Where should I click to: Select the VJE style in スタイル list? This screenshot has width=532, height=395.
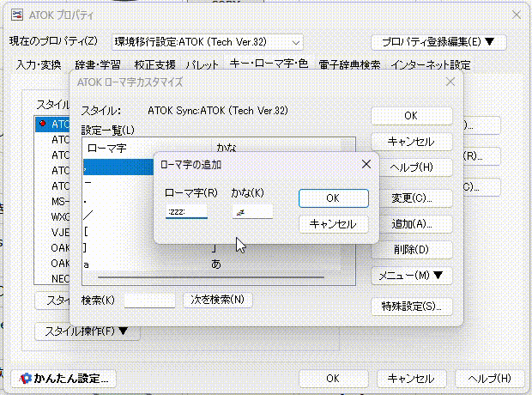click(x=60, y=233)
